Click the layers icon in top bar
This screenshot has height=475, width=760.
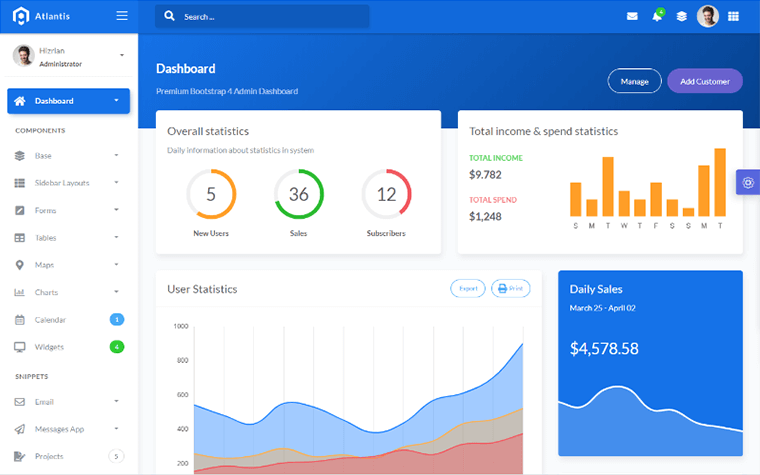pyautogui.click(x=681, y=16)
